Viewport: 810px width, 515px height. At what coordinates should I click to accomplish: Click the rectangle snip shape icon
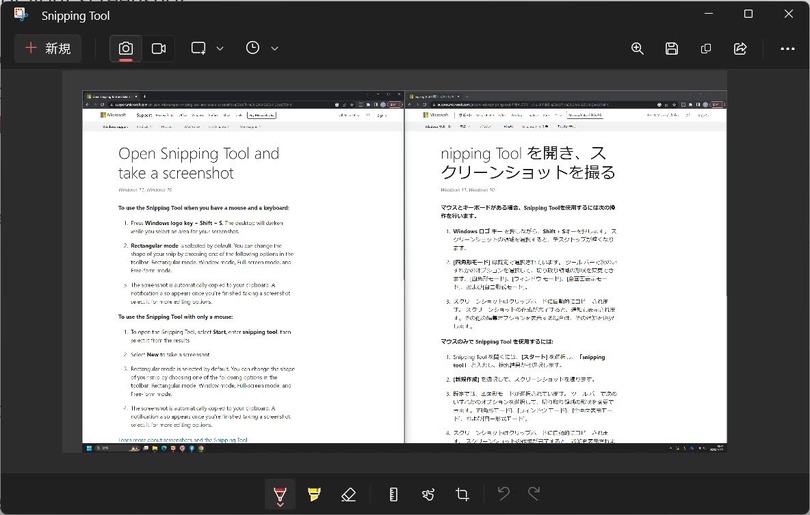tap(198, 49)
